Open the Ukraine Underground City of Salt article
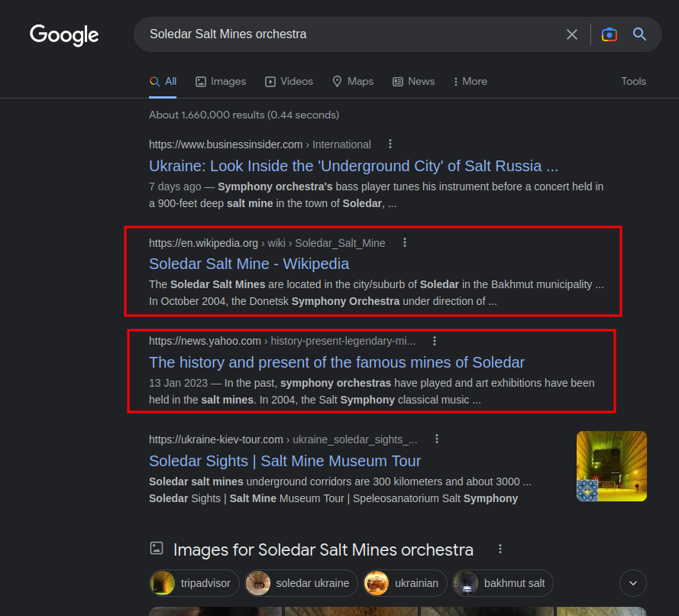This screenshot has height=616, width=679. pos(354,166)
